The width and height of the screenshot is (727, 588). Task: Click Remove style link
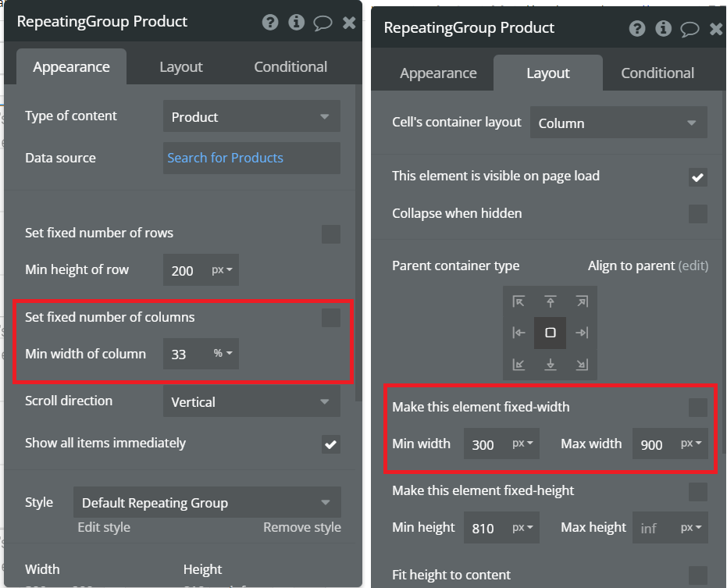[302, 527]
